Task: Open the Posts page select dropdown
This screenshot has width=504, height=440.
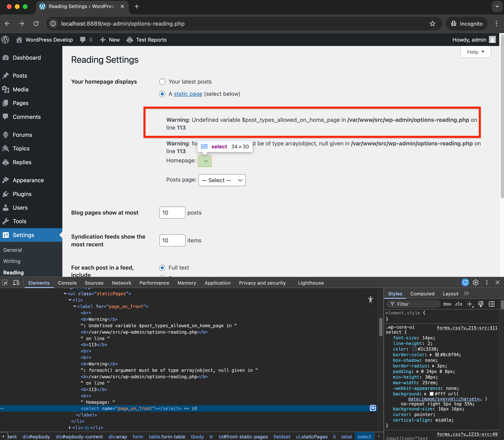Action: click(222, 180)
